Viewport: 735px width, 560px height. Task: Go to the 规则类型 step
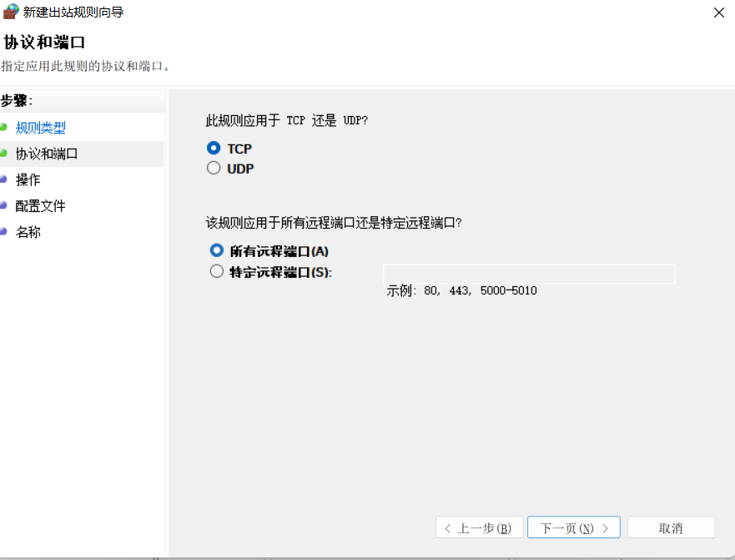tap(40, 128)
